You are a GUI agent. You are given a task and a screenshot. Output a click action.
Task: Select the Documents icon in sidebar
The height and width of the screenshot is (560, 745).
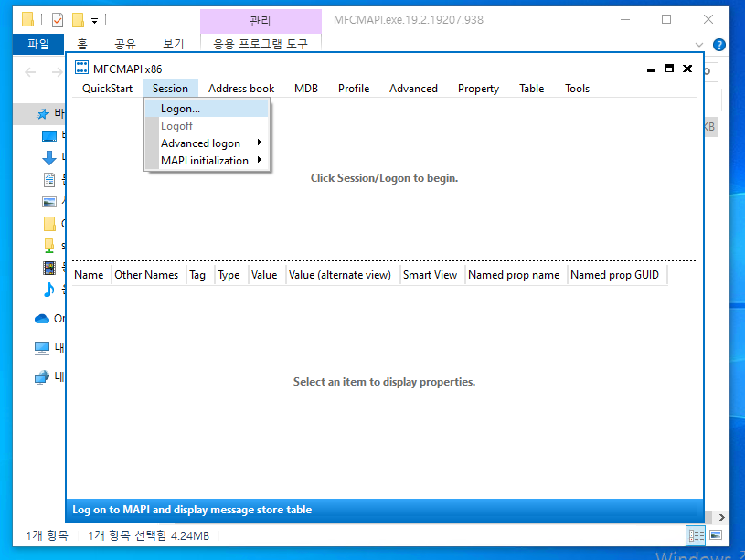pos(49,180)
